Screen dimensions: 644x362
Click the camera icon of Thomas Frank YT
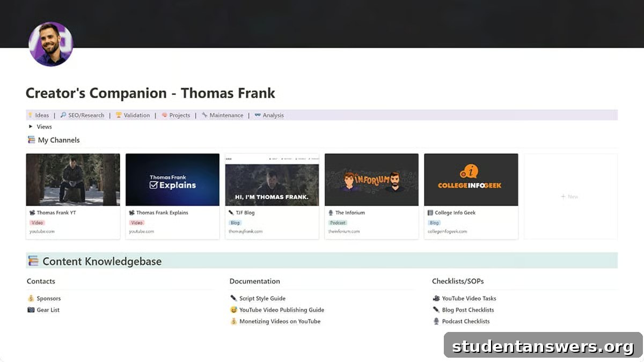[x=32, y=213]
